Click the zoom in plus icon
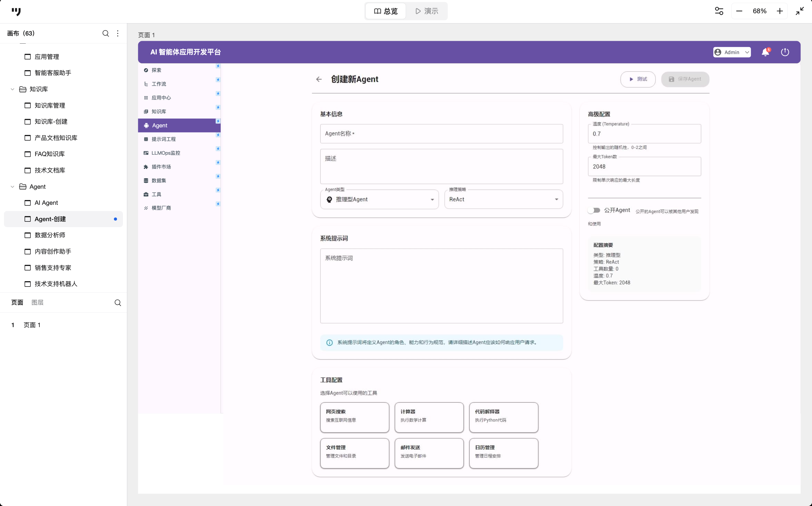The image size is (812, 506). point(780,11)
